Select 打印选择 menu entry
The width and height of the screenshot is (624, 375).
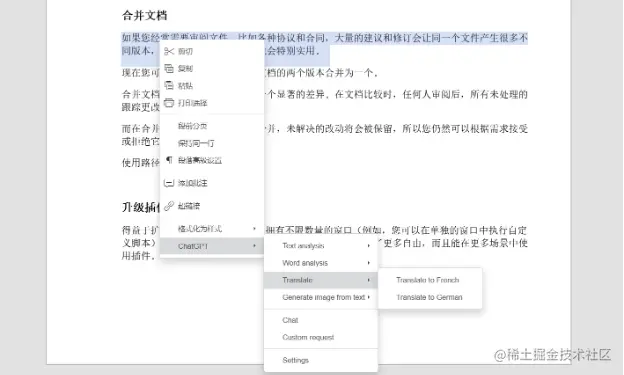tap(212, 103)
